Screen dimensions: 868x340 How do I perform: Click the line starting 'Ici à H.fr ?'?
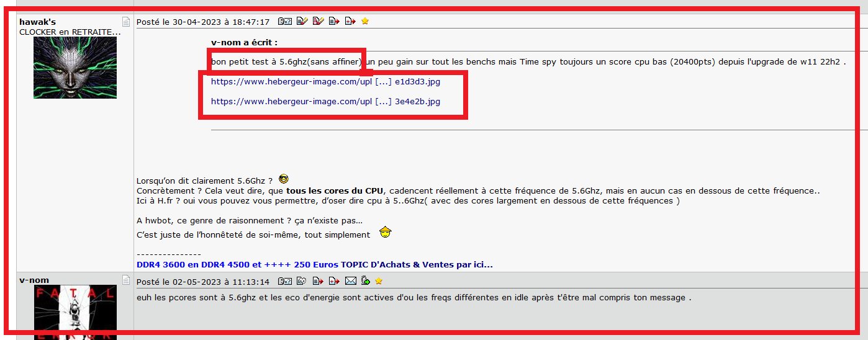tap(408, 200)
